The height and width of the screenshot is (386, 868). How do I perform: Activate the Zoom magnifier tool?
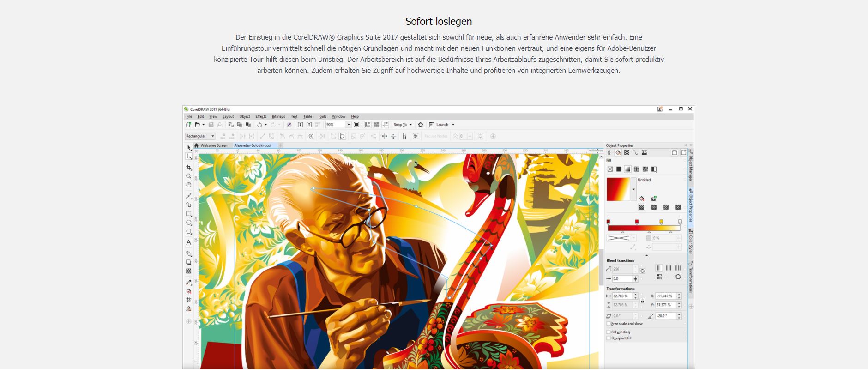coord(189,176)
